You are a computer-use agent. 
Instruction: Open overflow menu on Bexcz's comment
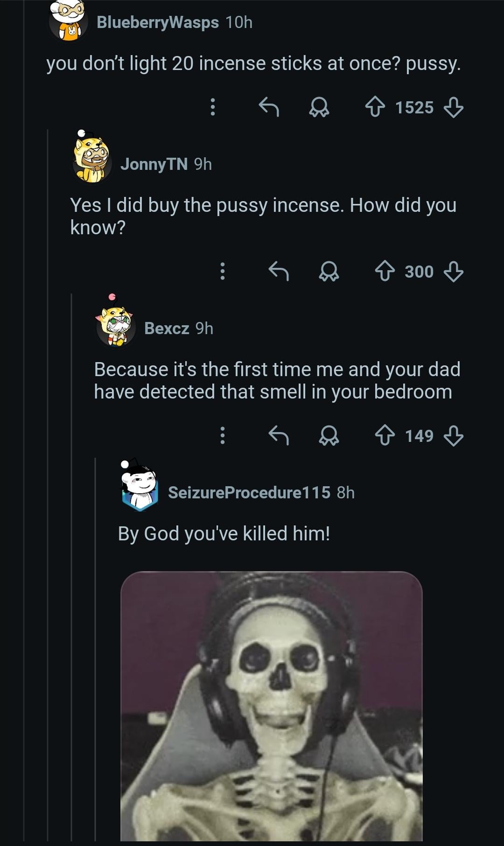[223, 436]
